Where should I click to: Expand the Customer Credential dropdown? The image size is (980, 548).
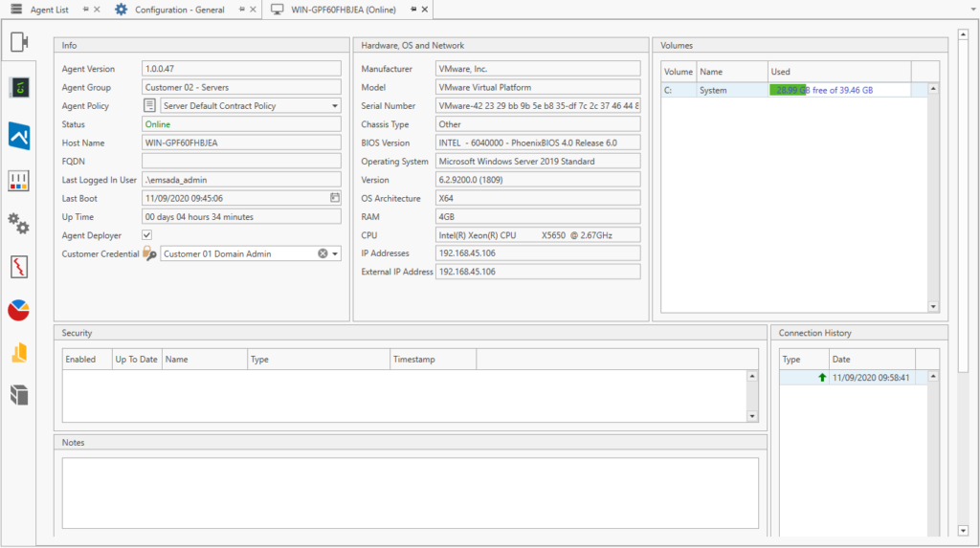(336, 253)
